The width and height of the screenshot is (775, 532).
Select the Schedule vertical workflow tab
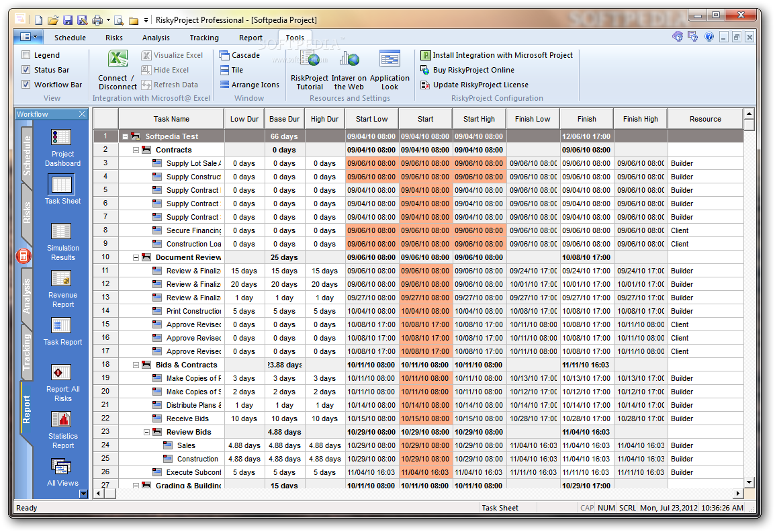coord(27,155)
